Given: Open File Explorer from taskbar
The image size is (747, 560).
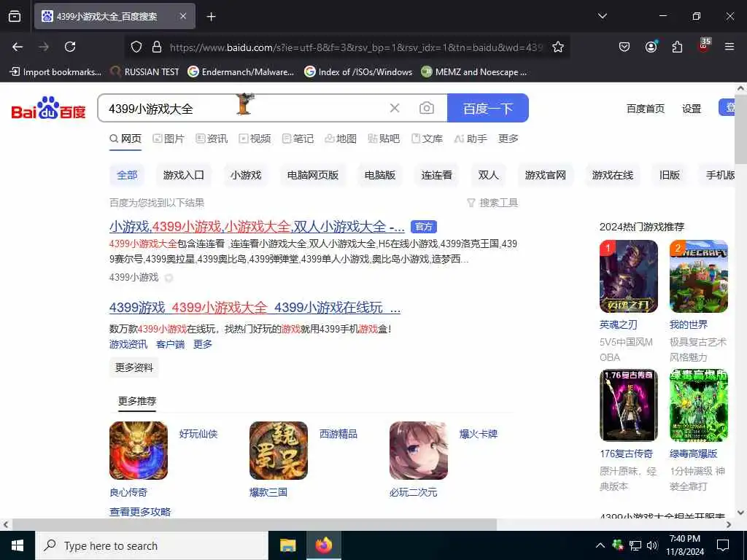Looking at the screenshot, I should click(287, 545).
